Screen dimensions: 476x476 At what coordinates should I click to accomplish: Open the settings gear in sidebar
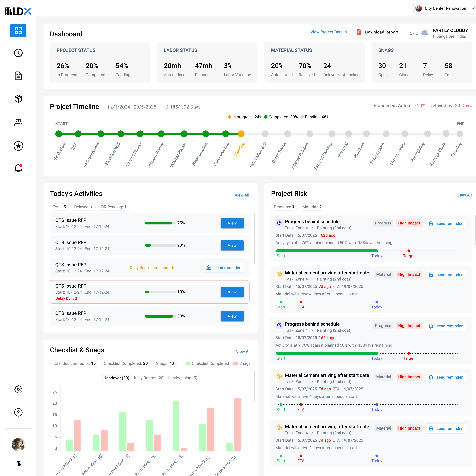(18, 389)
